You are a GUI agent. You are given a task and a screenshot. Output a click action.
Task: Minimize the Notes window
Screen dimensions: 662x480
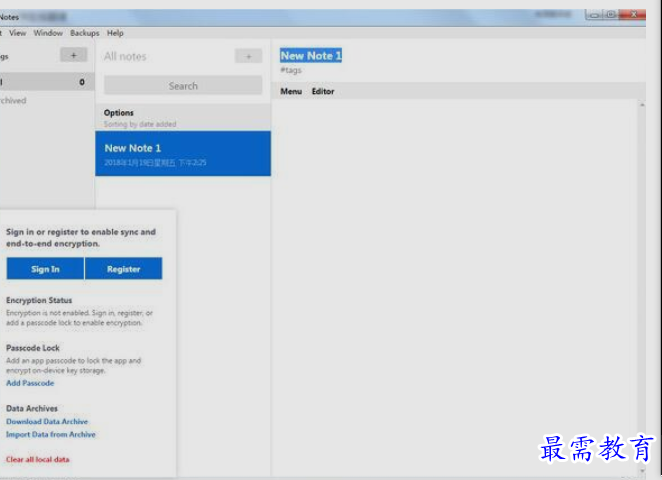[x=594, y=15]
